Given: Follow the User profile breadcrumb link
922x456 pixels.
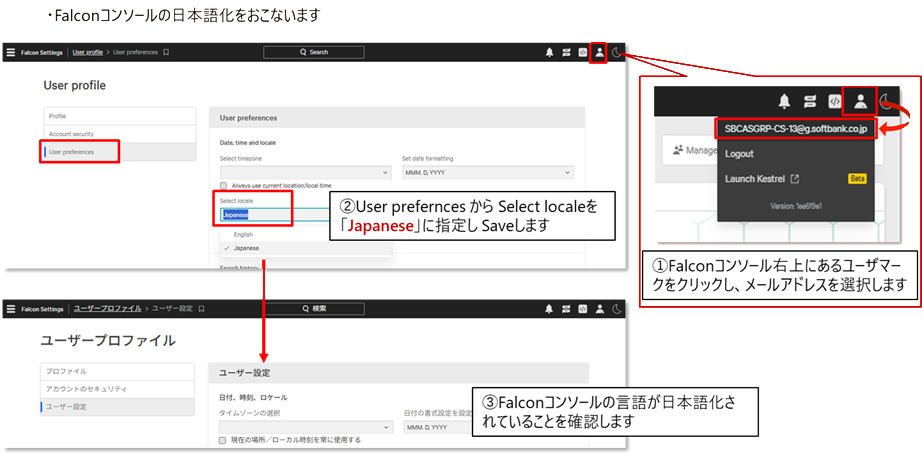Looking at the screenshot, I should (87, 52).
